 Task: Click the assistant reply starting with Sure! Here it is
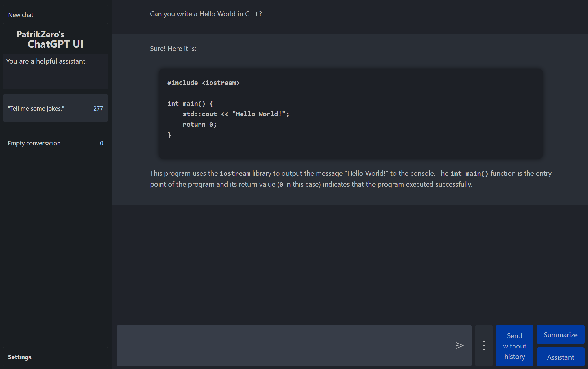click(173, 48)
